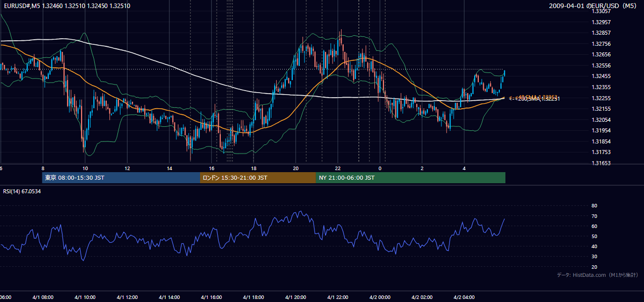Click price axis label 1.32455
This screenshot has height=302, width=644.
[x=601, y=76]
